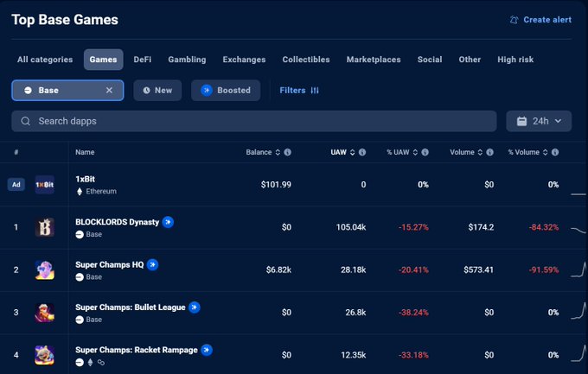Open the Volume column info icon
This screenshot has height=374, width=588.
pos(489,152)
